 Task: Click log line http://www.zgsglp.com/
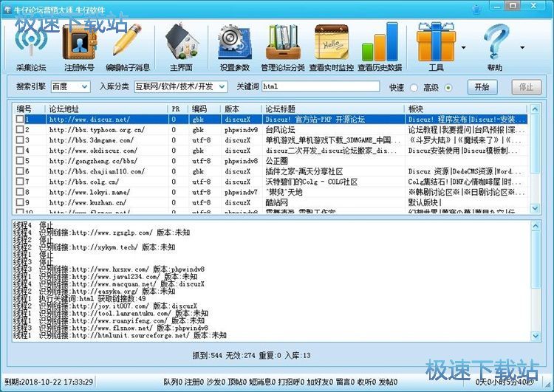(x=101, y=233)
